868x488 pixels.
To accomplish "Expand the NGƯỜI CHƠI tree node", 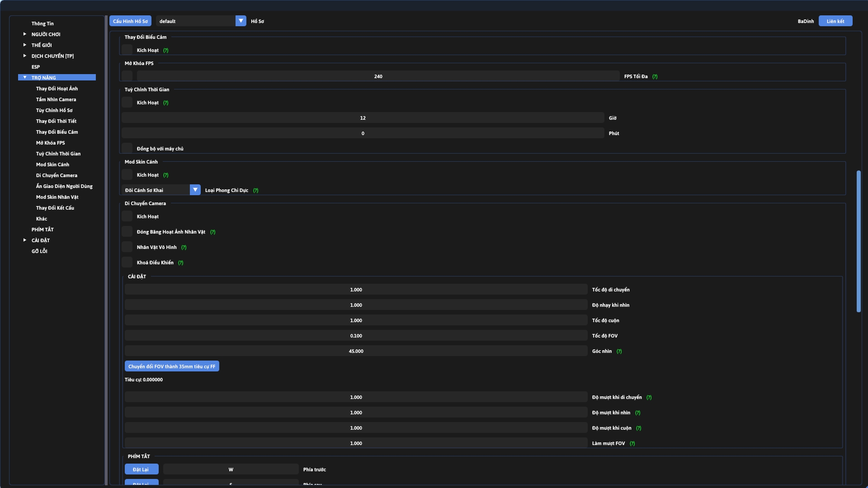I will pyautogui.click(x=25, y=34).
